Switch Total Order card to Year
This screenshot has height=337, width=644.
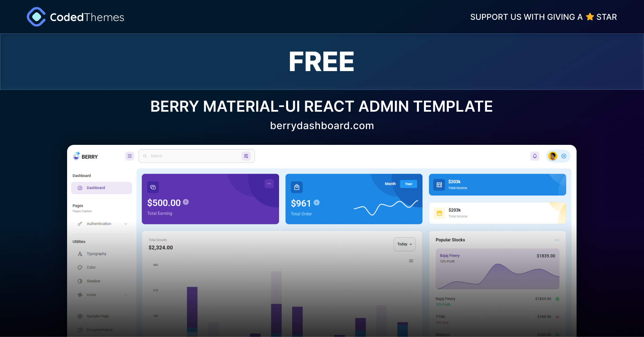[x=409, y=184]
